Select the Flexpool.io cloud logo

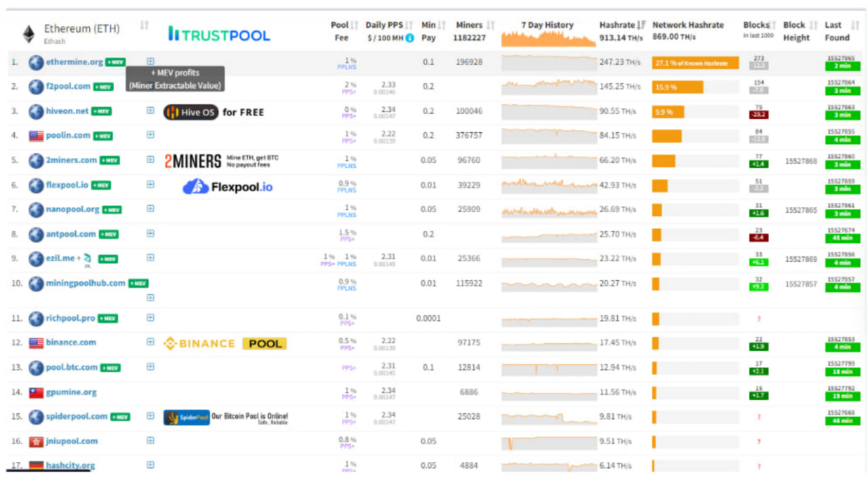pos(197,185)
